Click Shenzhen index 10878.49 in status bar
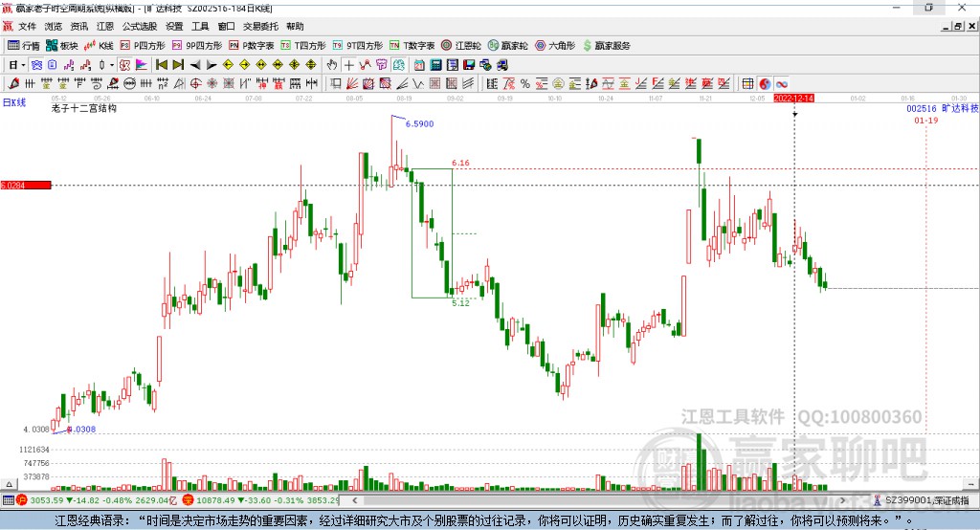The width and height of the screenshot is (980, 530). coord(215,500)
